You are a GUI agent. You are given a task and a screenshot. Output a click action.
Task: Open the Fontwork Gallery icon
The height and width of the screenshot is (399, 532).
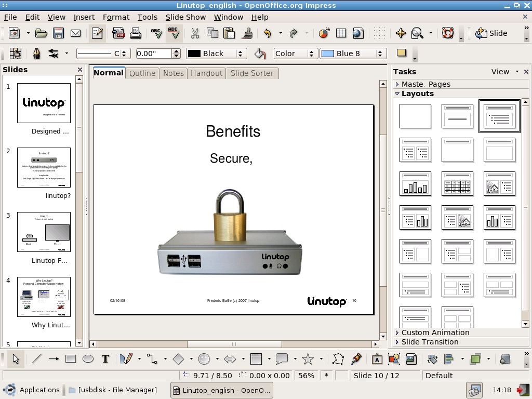tap(377, 359)
